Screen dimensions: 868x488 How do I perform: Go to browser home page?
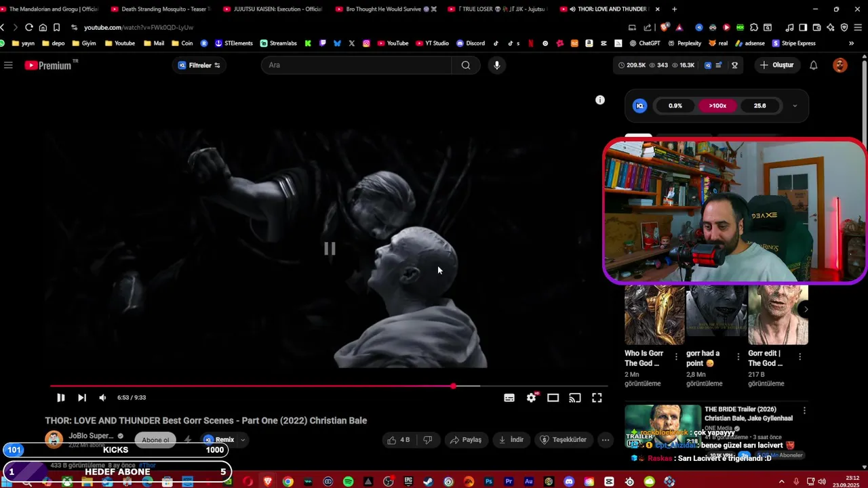[43, 27]
